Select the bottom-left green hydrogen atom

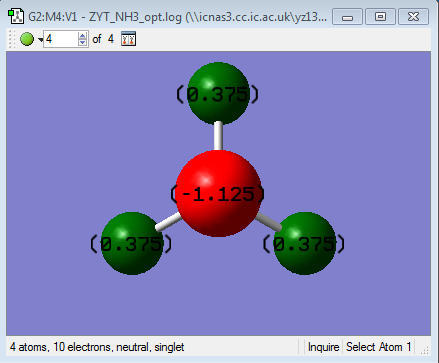point(132,243)
